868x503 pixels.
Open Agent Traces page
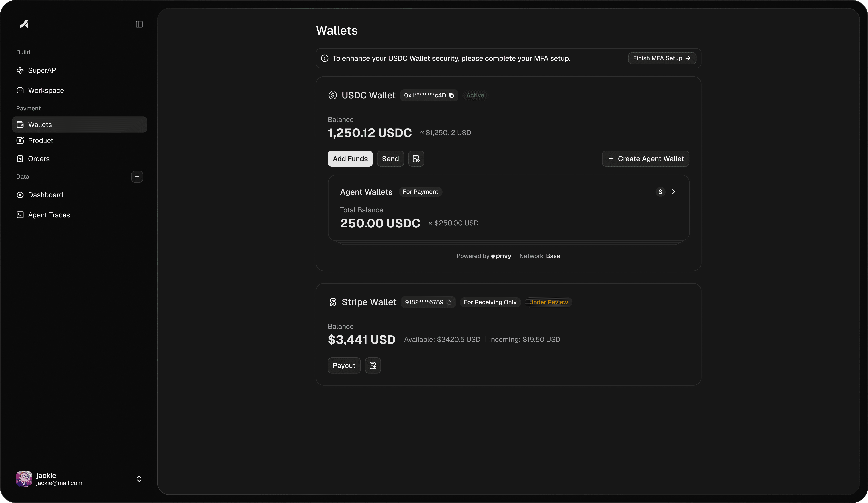pyautogui.click(x=80, y=215)
